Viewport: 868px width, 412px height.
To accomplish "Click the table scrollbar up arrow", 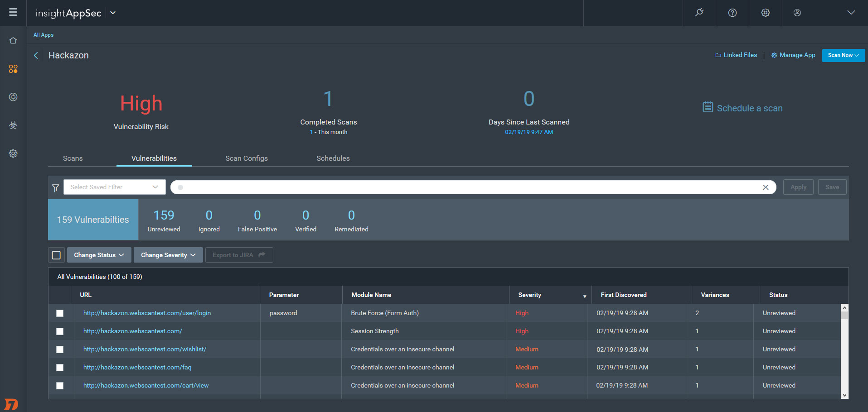I will [x=844, y=308].
